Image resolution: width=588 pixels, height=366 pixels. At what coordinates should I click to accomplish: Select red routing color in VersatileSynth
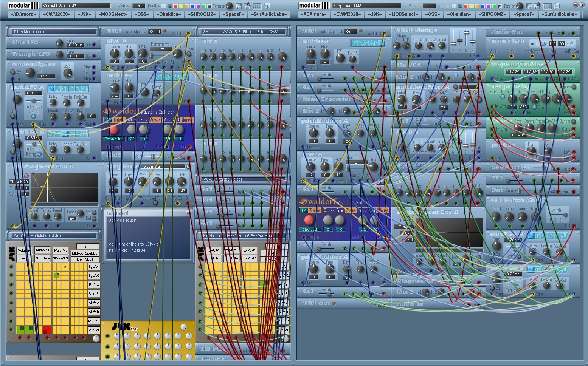pyautogui.click(x=175, y=6)
